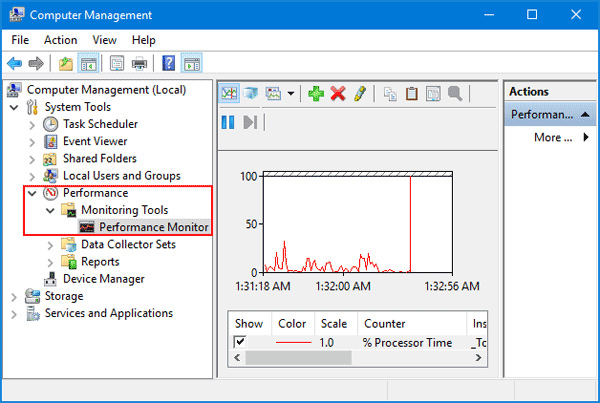Collapse the System Tools node
Viewport: 600px width, 403px height.
(x=14, y=108)
